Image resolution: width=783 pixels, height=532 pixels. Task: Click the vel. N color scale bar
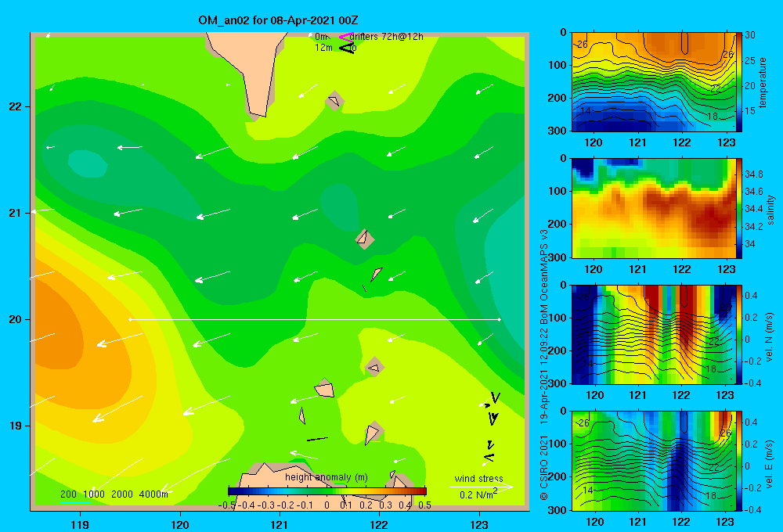pyautogui.click(x=739, y=335)
